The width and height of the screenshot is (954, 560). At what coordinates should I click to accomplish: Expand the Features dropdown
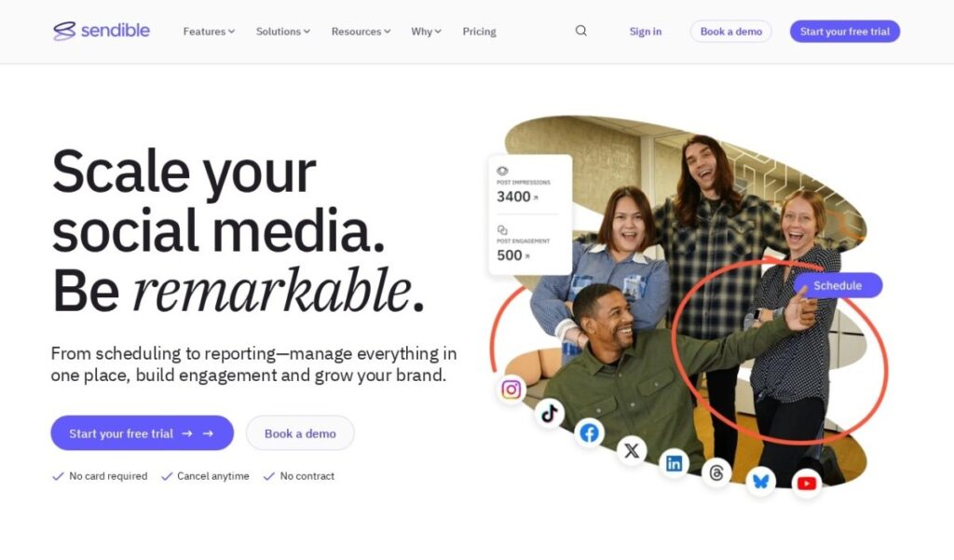pyautogui.click(x=209, y=31)
